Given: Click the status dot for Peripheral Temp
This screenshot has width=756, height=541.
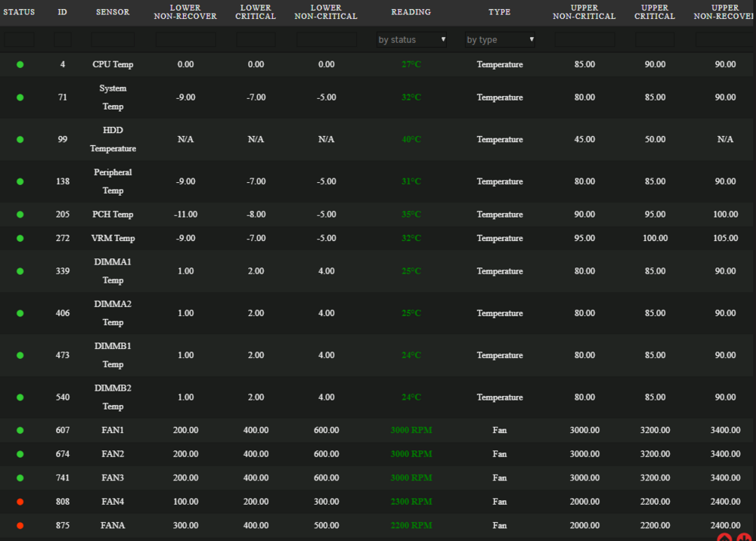Looking at the screenshot, I should [20, 181].
